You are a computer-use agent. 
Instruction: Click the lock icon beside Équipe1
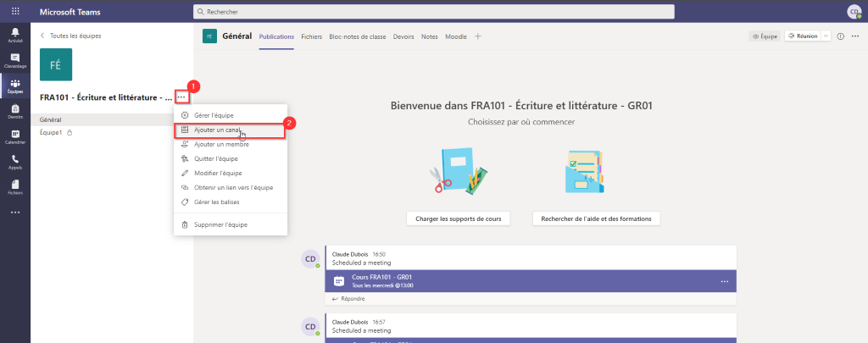(70, 133)
